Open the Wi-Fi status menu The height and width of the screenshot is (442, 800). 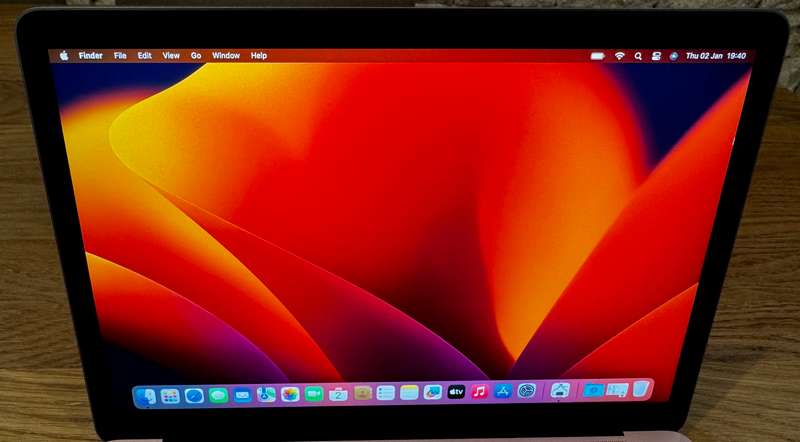[x=619, y=56]
